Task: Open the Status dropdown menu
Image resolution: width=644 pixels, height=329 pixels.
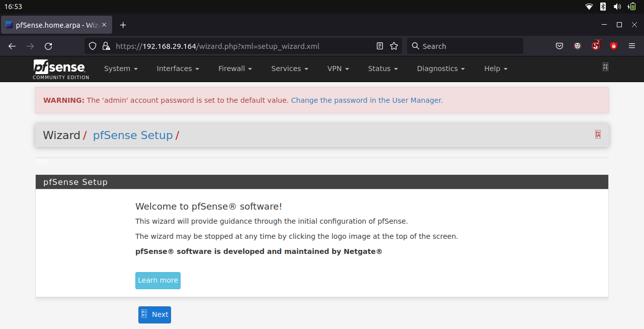Action: point(383,69)
